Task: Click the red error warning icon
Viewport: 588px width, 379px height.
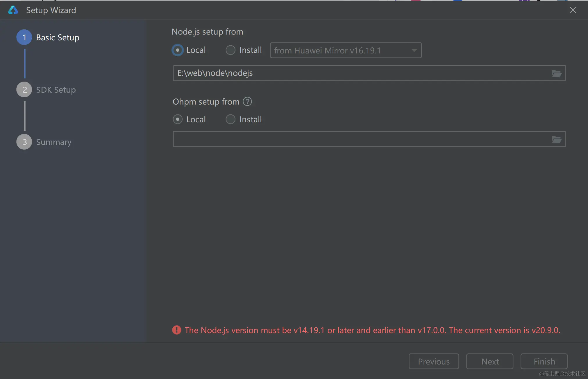Action: point(176,330)
